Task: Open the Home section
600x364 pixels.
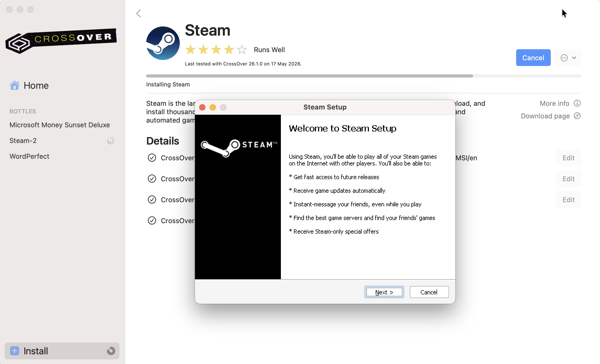Action: click(36, 85)
